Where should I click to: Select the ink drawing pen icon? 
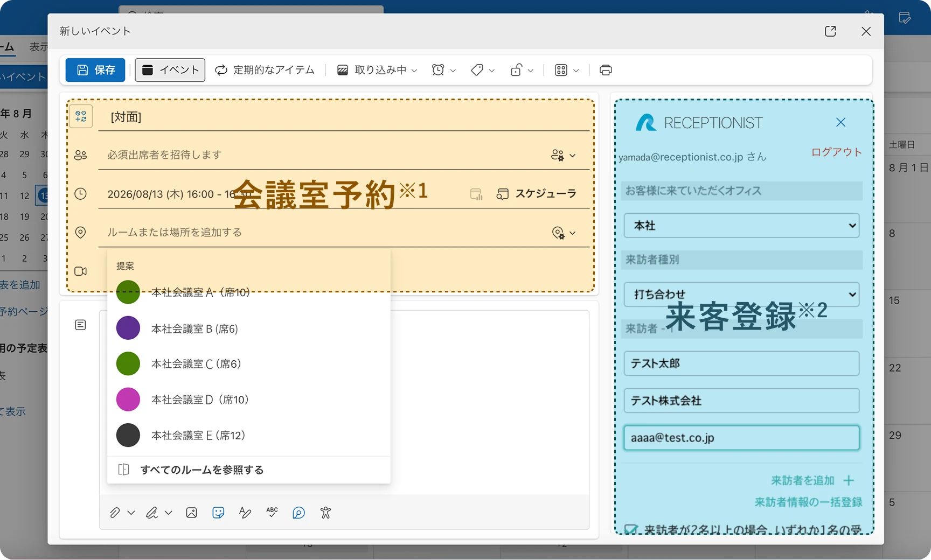(245, 513)
